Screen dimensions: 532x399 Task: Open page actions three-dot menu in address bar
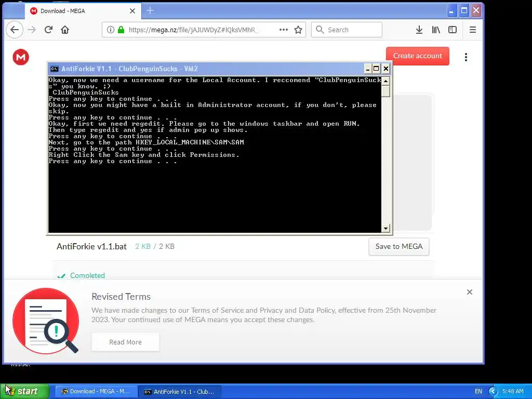283,30
